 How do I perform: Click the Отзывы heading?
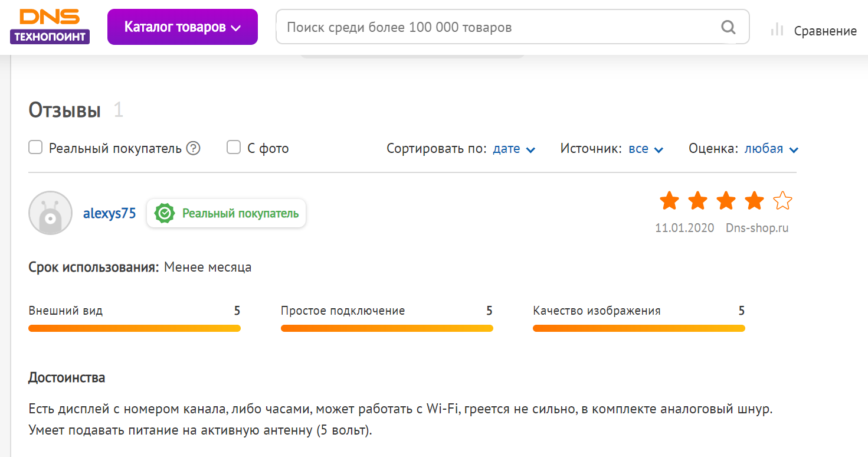pyautogui.click(x=65, y=110)
